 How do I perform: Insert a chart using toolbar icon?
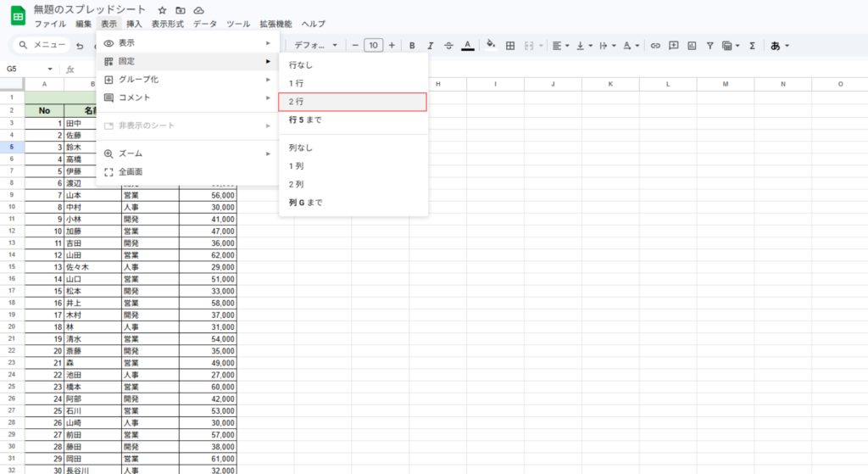pos(692,46)
